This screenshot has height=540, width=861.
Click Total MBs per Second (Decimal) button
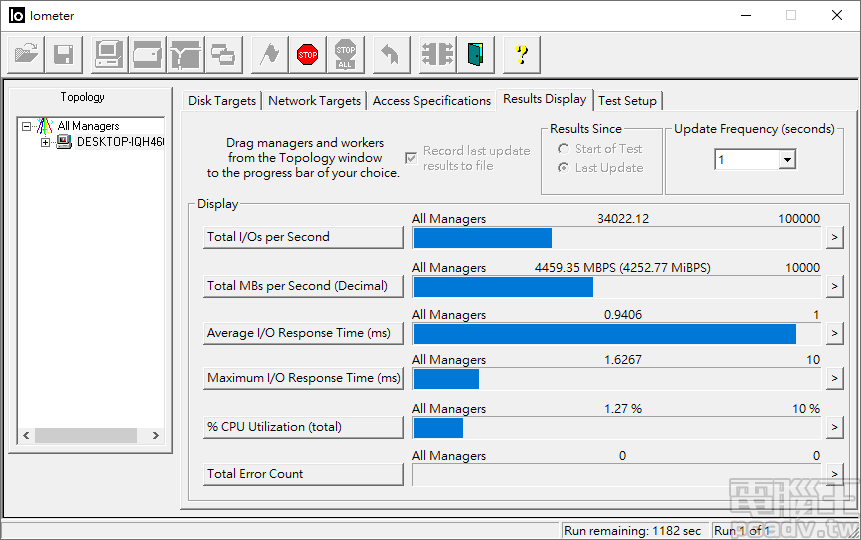click(x=303, y=286)
